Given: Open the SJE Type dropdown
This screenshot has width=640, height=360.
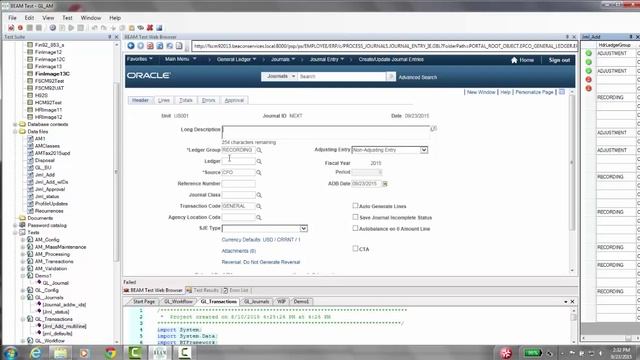Looking at the screenshot, I should [303, 228].
